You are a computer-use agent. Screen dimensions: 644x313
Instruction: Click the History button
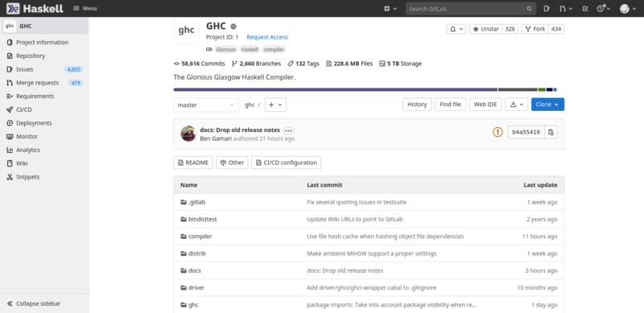coord(417,105)
